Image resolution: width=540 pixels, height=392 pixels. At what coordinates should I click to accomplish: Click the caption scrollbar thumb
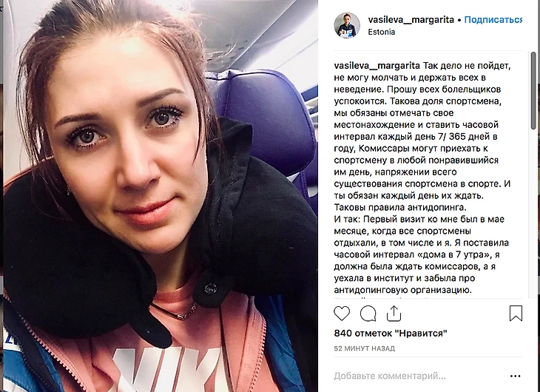click(533, 90)
